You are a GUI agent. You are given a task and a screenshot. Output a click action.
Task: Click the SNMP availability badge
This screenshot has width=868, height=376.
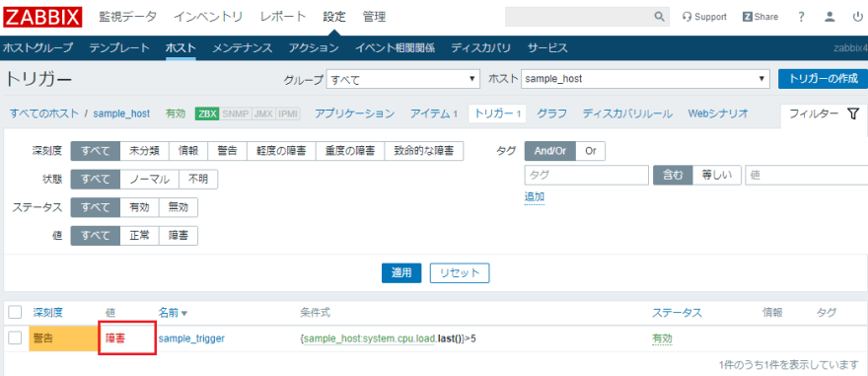point(236,113)
